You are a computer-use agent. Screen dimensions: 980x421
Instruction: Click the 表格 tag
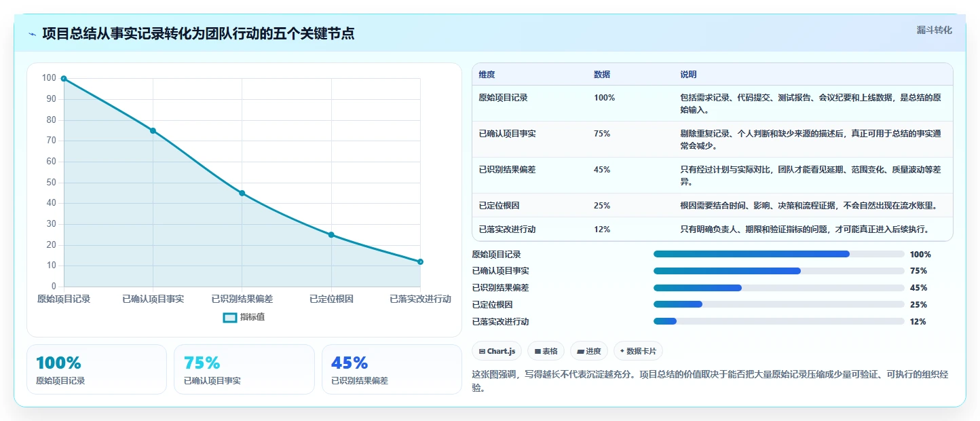pos(546,351)
